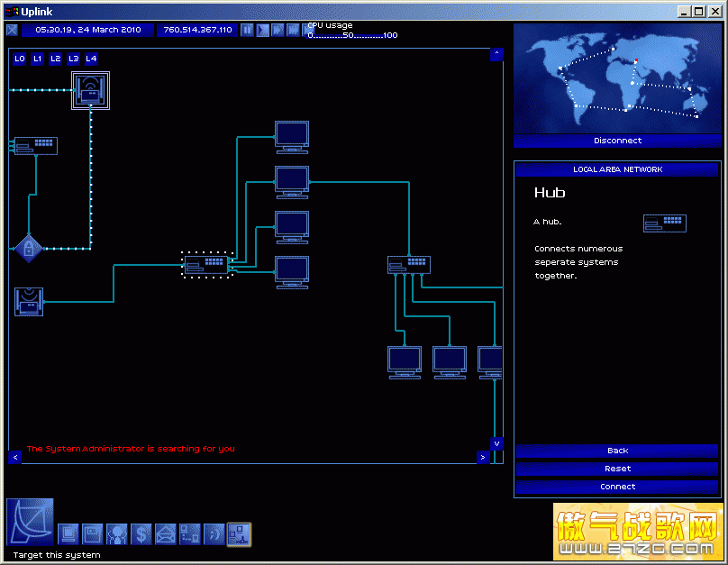Image resolution: width=728 pixels, height=565 pixels.
Task: Open the satellite dish software menu
Action: point(30,523)
